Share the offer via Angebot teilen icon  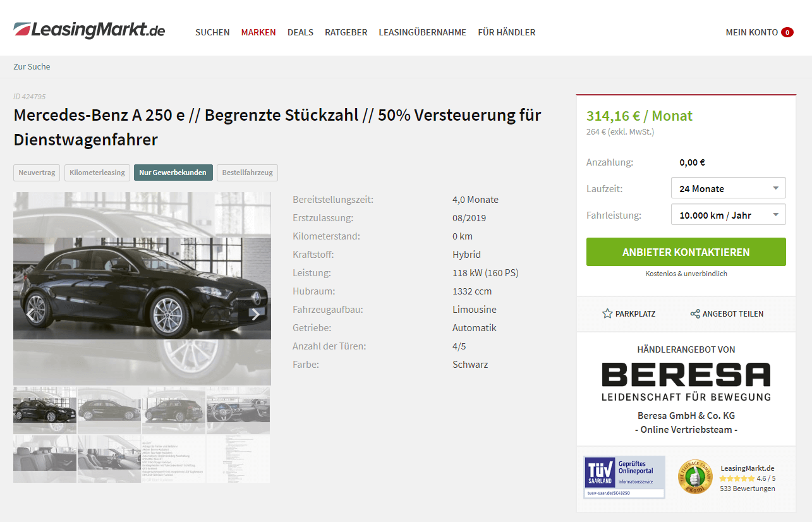(x=695, y=313)
